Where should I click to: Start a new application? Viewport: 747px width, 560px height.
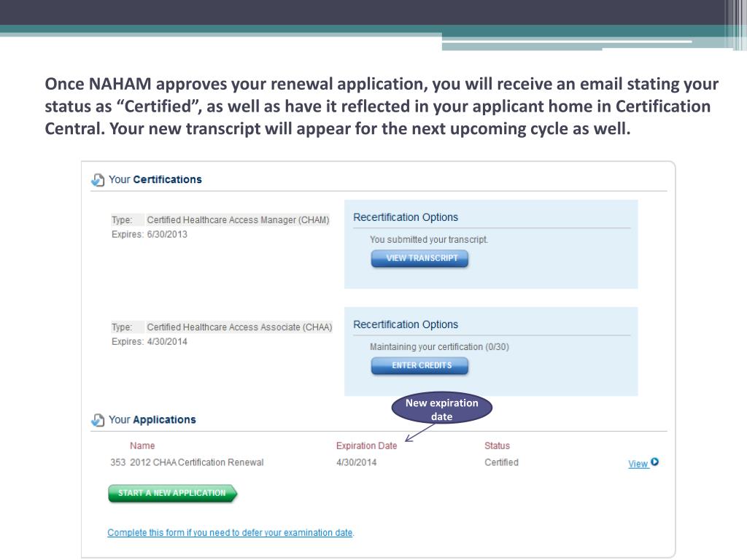click(172, 493)
